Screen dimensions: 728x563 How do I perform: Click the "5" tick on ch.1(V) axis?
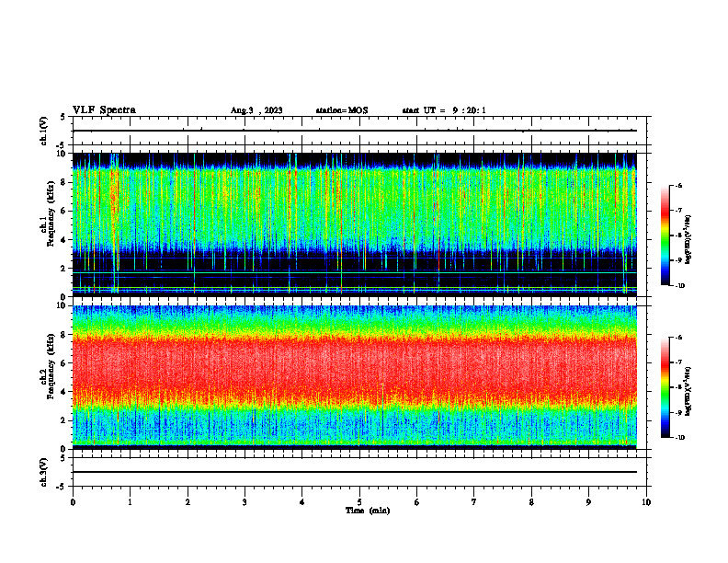click(x=63, y=117)
